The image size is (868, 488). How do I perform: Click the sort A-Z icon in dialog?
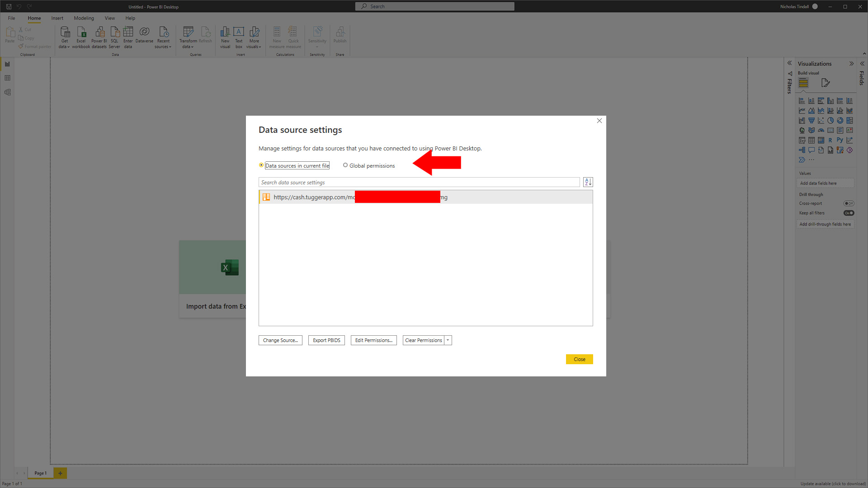coord(588,182)
